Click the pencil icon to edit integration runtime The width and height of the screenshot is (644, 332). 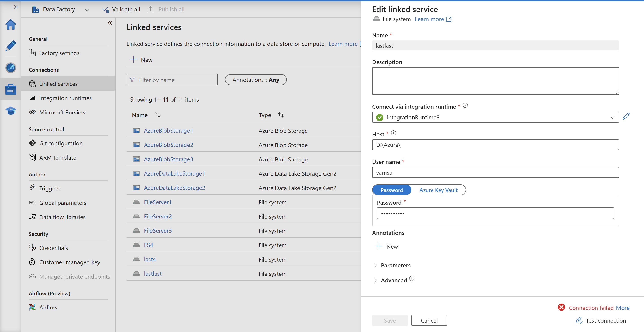626,116
